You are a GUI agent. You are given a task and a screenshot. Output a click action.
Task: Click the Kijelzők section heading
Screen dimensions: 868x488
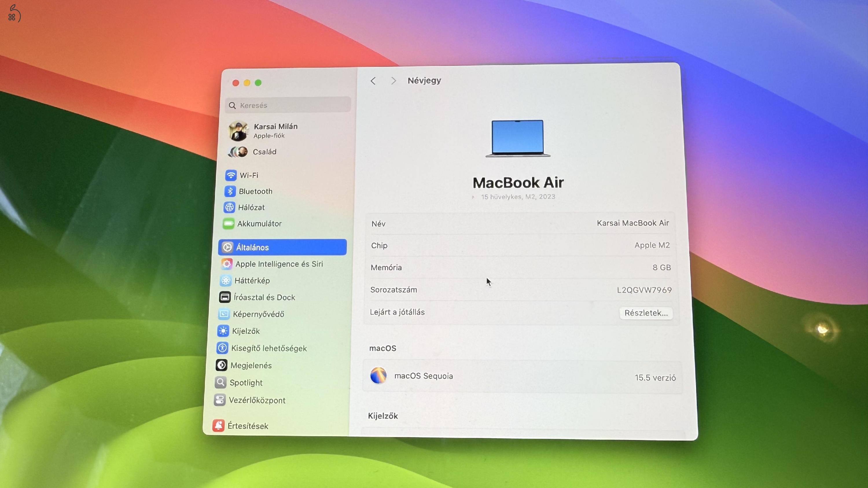383,416
